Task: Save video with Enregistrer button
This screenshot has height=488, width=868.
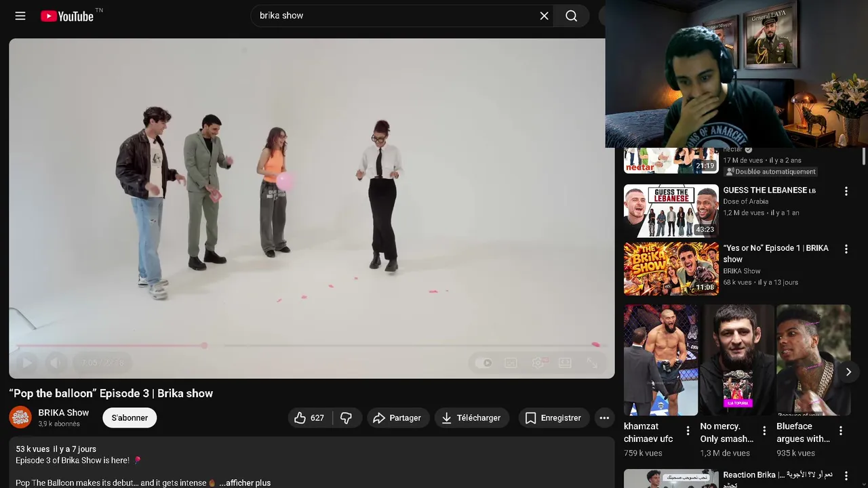Action: (x=553, y=418)
